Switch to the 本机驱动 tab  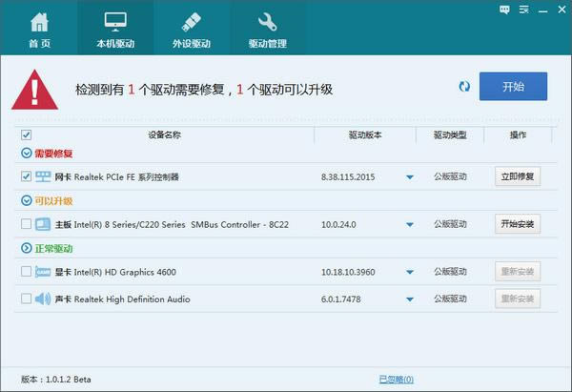point(115,29)
